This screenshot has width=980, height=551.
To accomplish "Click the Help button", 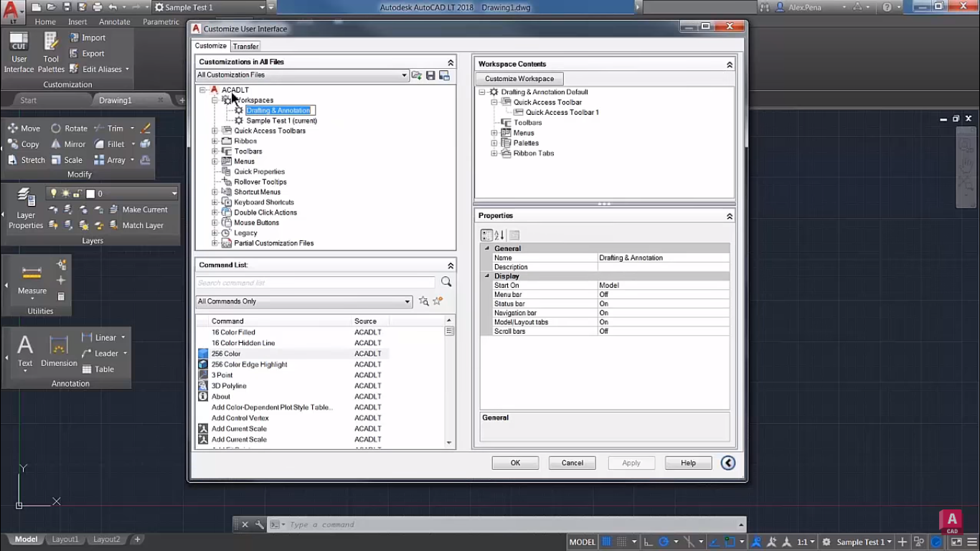I will pyautogui.click(x=689, y=463).
